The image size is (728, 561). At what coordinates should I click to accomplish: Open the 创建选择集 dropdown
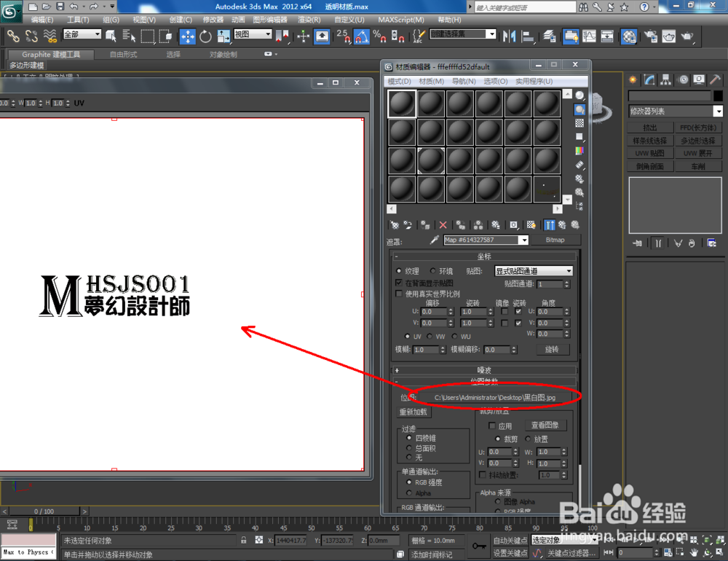click(462, 34)
